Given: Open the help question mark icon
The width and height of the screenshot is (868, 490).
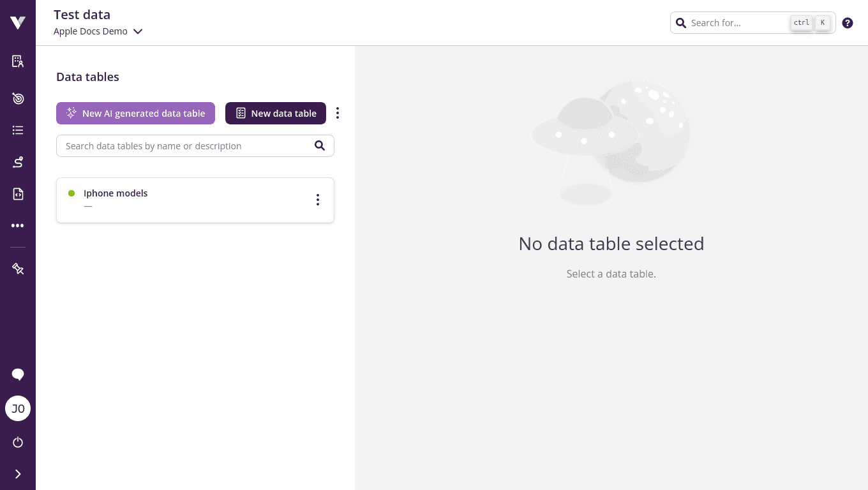Looking at the screenshot, I should tap(848, 22).
